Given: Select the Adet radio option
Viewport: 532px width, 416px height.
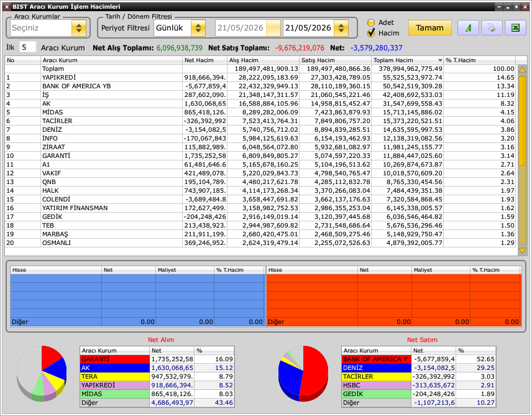Looking at the screenshot, I should (371, 22).
